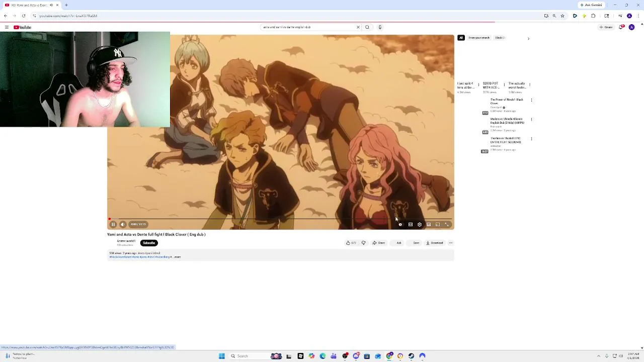Search with voice microphone
Screen dimensions: 644x362
[380, 27]
